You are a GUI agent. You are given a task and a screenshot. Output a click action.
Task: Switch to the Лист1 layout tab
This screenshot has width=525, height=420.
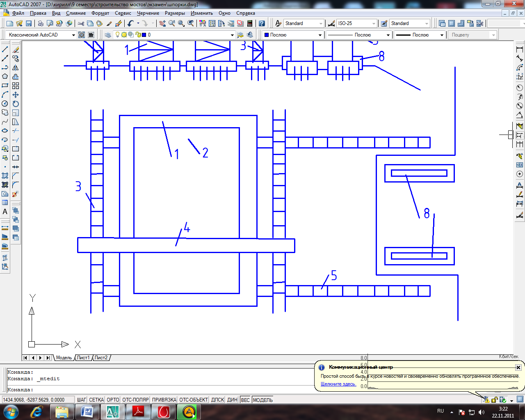point(83,358)
